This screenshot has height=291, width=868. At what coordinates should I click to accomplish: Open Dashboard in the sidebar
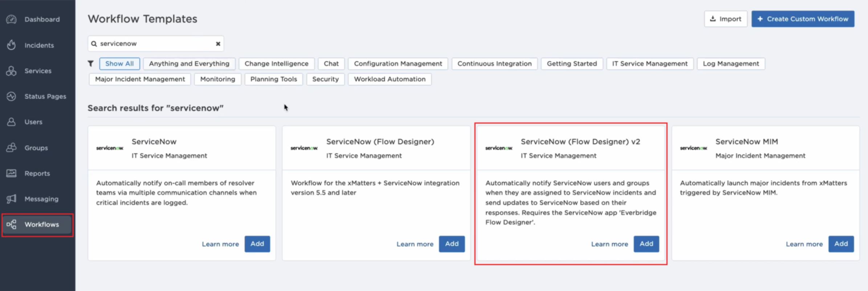click(38, 19)
